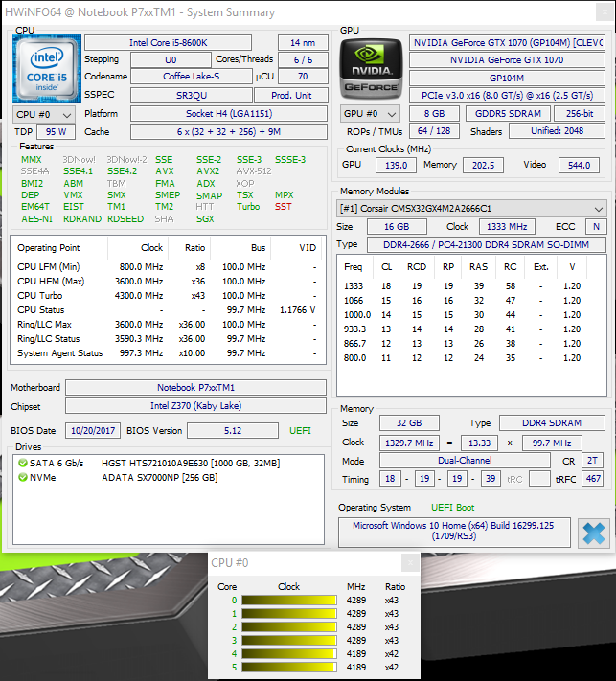The image size is (616, 681).
Task: Click the CPU LFM (Min) row
Action: 168,267
